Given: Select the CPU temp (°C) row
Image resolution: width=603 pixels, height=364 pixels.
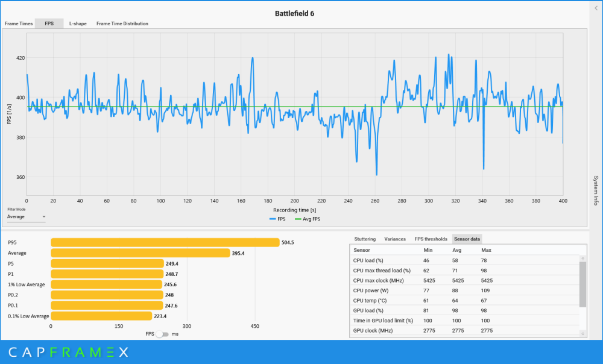Looking at the screenshot, I should click(464, 301).
